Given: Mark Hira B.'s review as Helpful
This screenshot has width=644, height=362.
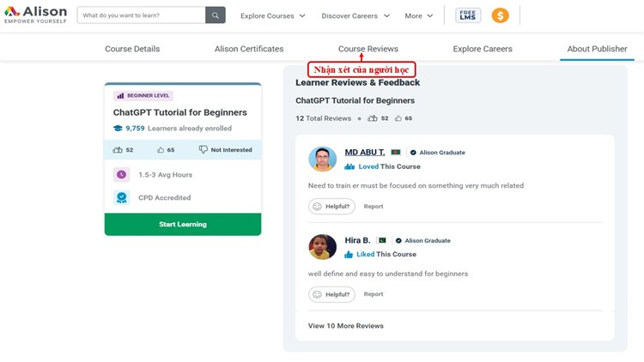Looking at the screenshot, I should click(331, 294).
